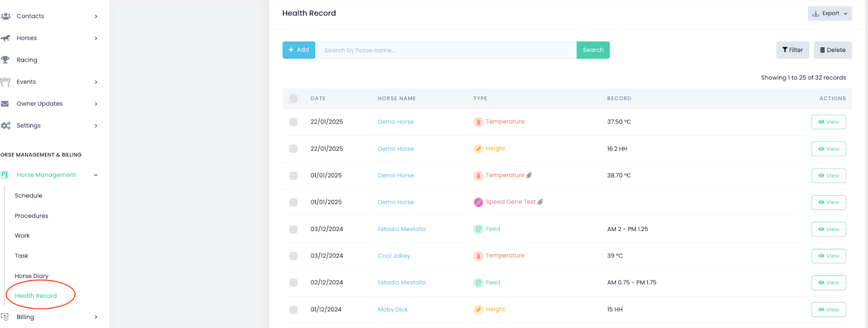
Task: Click the Speed Gene Test type icon
Action: [478, 202]
